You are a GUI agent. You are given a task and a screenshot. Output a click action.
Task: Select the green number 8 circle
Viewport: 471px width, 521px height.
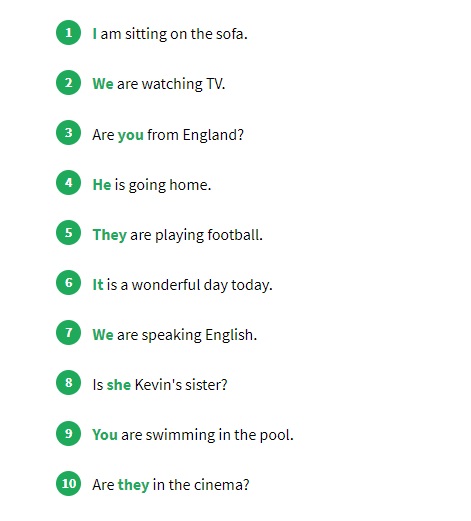(x=68, y=382)
